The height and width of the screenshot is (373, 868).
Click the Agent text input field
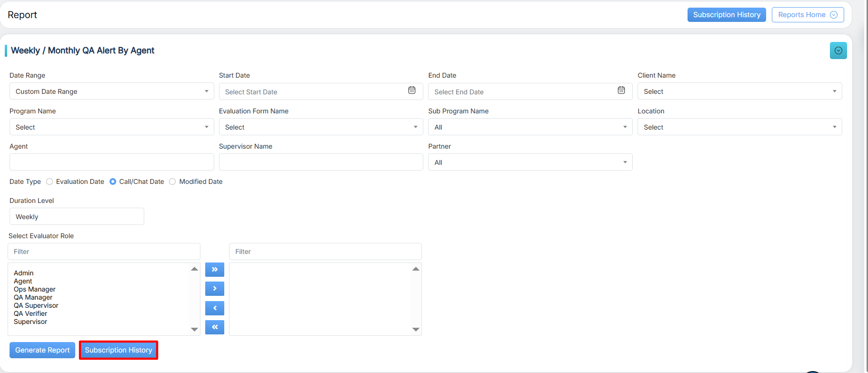111,162
